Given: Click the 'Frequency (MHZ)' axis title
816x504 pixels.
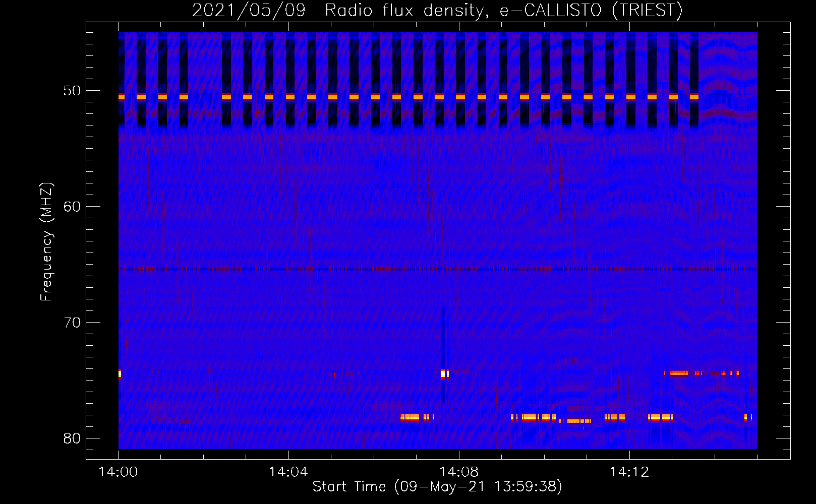Looking at the screenshot, I should (x=46, y=242).
